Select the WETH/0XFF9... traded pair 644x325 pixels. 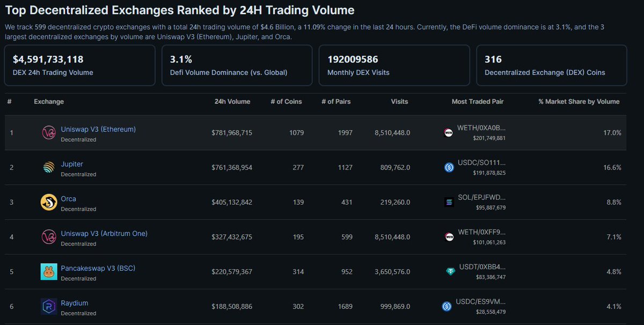[481, 233]
